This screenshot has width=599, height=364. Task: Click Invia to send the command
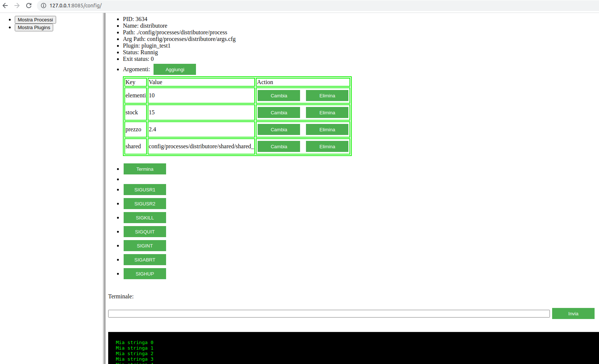point(573,313)
